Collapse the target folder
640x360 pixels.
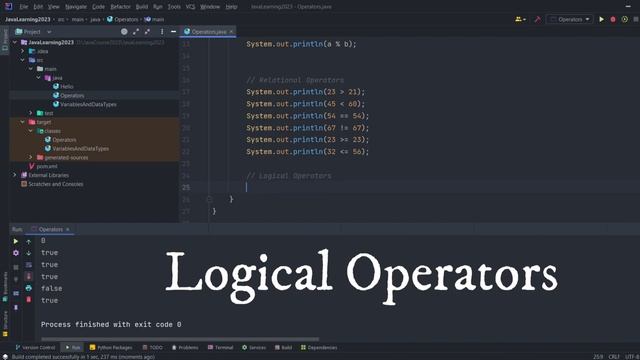tap(23, 122)
